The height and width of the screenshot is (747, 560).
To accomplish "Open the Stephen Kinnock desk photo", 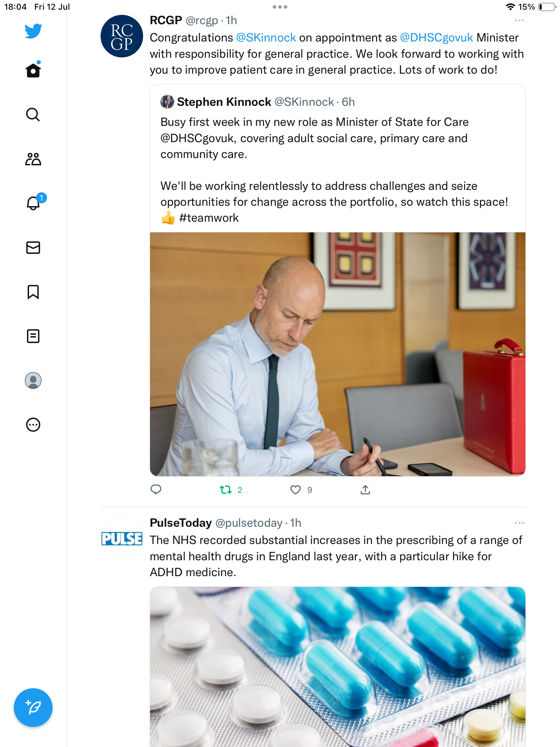I will pos(337,354).
